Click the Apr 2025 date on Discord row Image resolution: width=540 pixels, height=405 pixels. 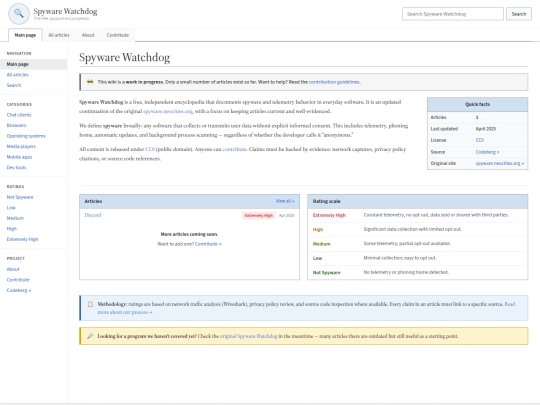click(287, 216)
